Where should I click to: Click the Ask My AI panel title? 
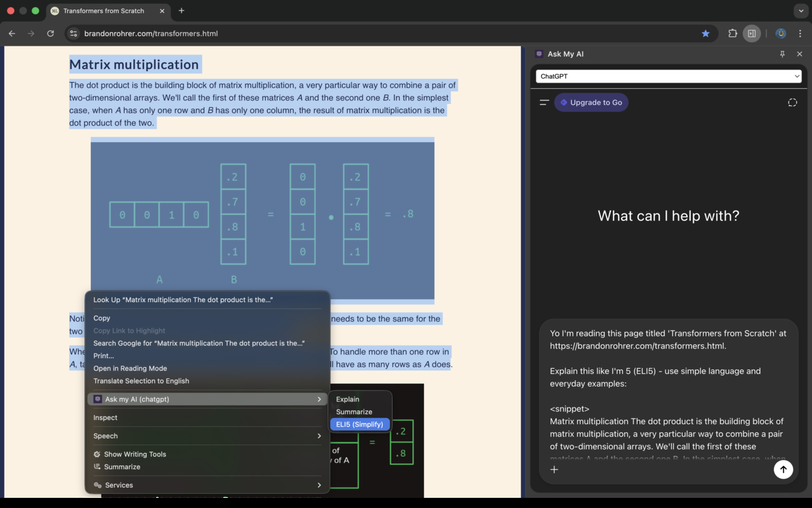tap(565, 54)
